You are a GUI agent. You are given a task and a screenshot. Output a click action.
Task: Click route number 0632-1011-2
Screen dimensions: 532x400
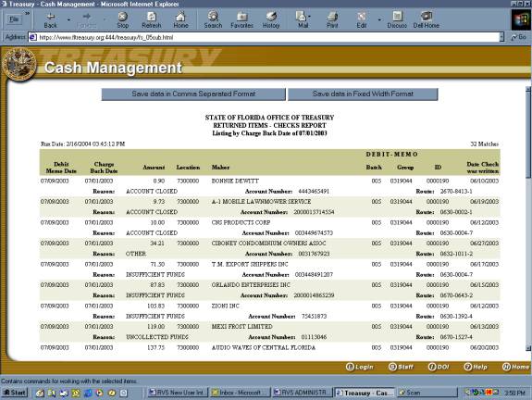(x=456, y=254)
